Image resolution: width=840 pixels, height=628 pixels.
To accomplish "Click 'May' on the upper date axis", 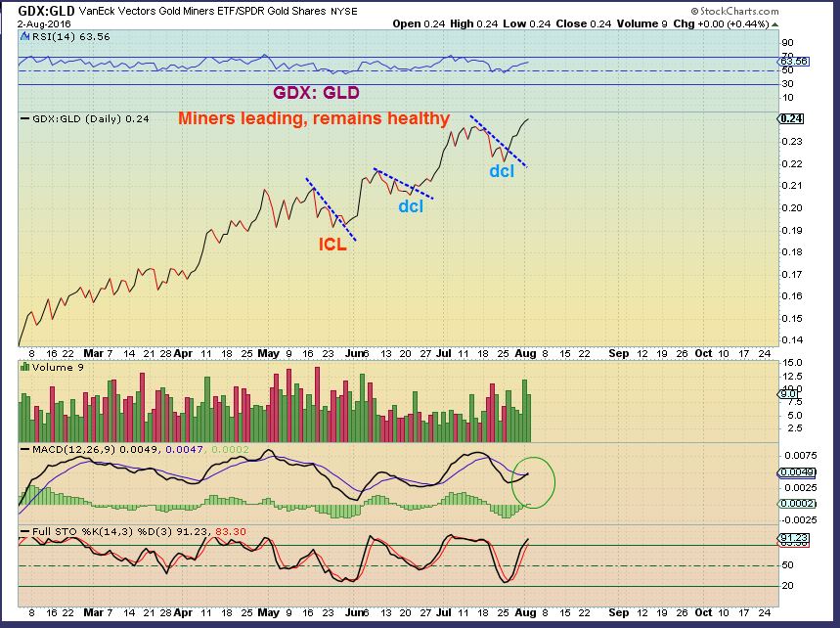I will (x=268, y=354).
